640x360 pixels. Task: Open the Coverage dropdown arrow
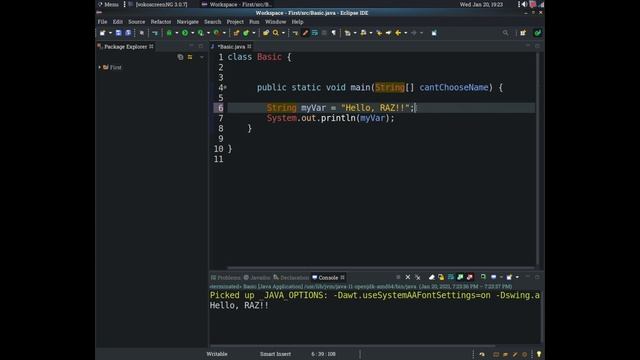[x=209, y=33]
